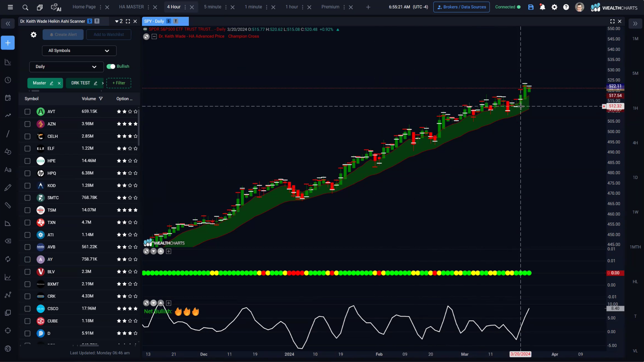Click the eraser delete tool in sidebar

8,241
